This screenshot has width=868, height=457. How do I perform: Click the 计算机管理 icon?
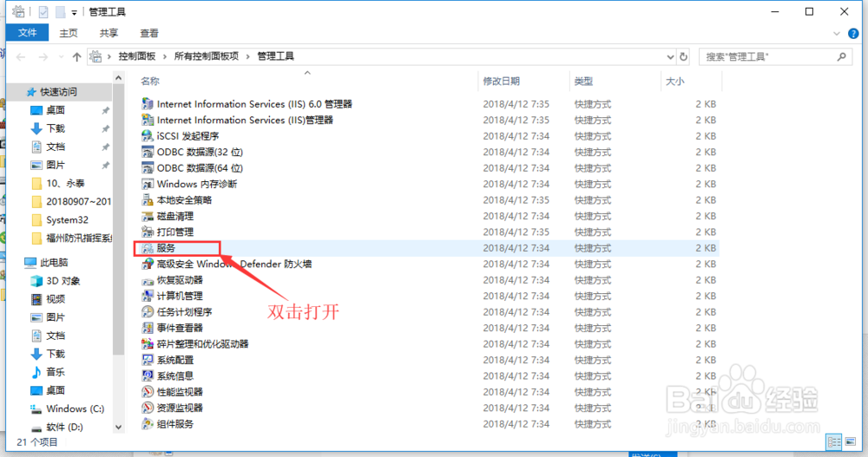pos(148,296)
